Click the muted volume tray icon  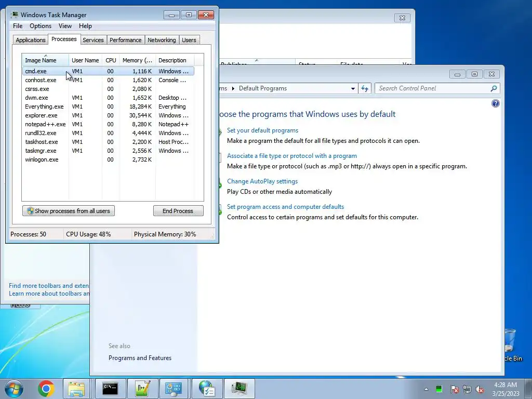pyautogui.click(x=480, y=389)
